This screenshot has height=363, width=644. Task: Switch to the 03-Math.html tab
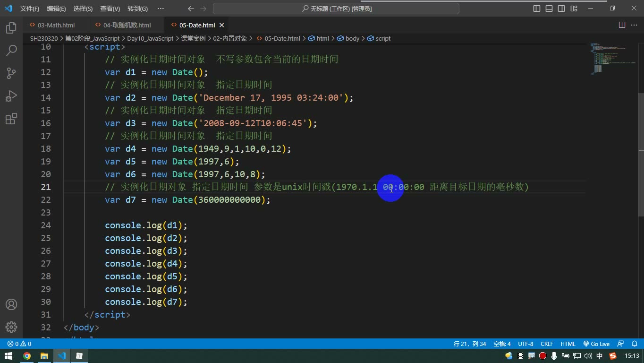[56, 25]
